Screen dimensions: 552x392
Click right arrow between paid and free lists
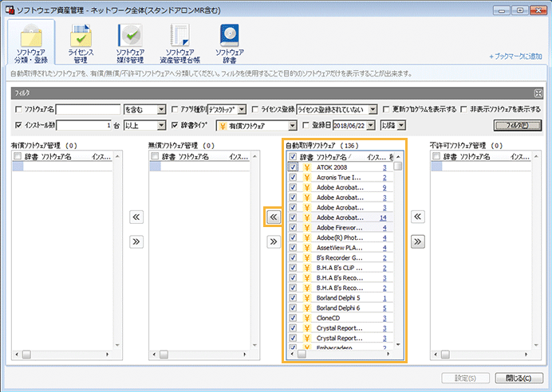click(x=136, y=241)
